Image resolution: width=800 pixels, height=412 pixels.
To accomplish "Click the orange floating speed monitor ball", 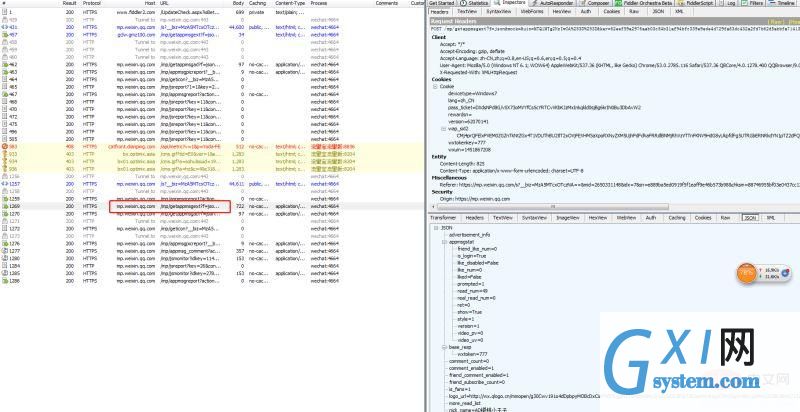I will point(746,273).
